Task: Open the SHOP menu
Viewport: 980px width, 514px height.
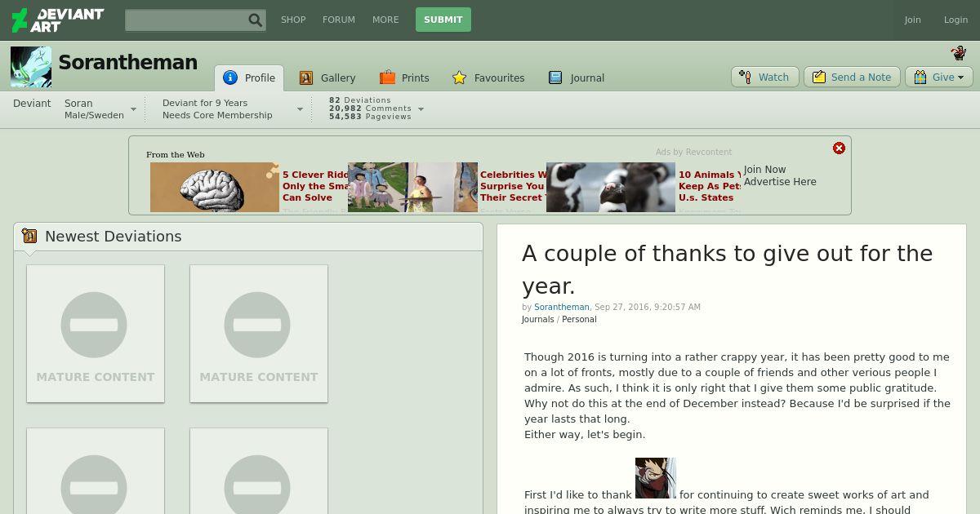Action: point(293,20)
